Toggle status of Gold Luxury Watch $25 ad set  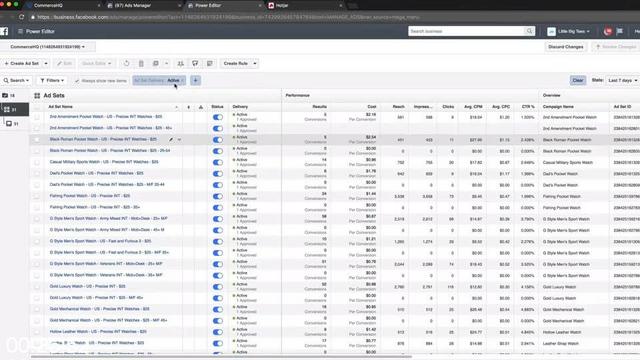218,287
